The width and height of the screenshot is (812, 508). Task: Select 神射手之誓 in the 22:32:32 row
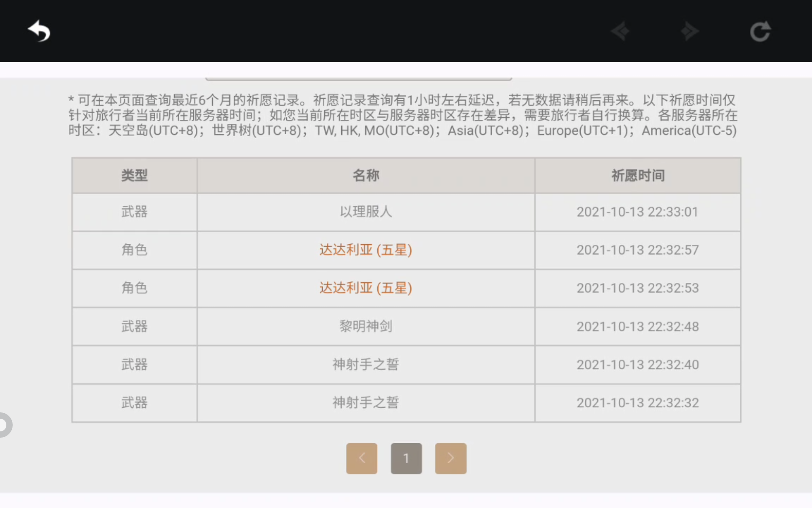(x=366, y=403)
